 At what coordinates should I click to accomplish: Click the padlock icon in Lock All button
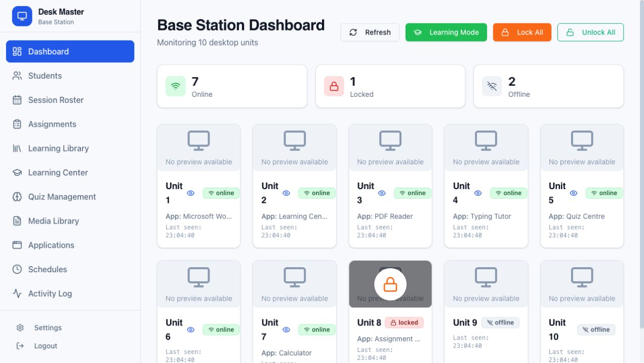tap(505, 32)
